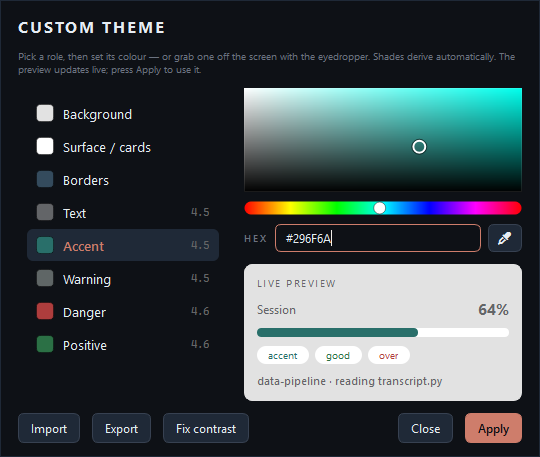Pick a screen colour with the eyedropper

[505, 238]
